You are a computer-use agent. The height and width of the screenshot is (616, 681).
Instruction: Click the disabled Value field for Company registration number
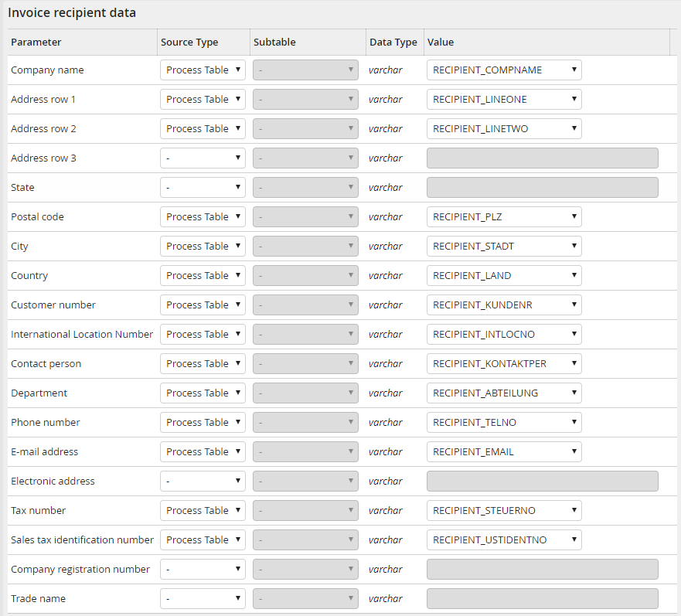point(543,569)
